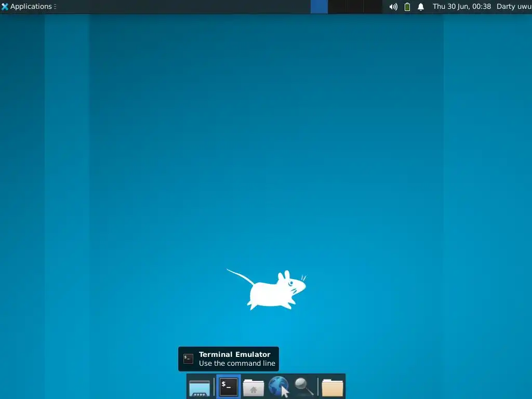Check the battery status icon

pos(407,7)
